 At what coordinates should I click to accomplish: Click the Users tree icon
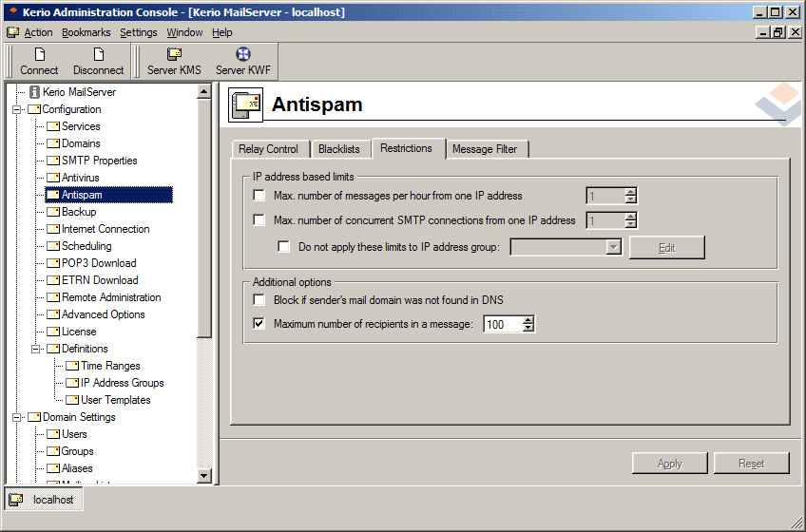53,434
